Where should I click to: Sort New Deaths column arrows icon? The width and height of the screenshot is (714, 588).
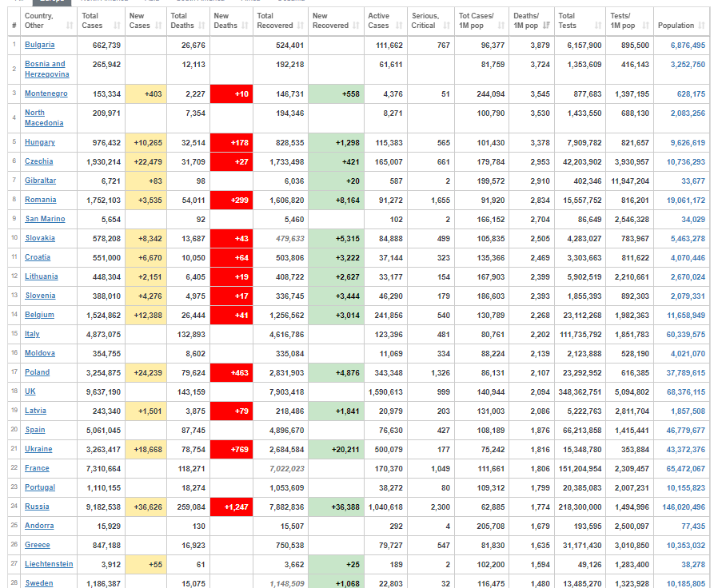(x=245, y=26)
